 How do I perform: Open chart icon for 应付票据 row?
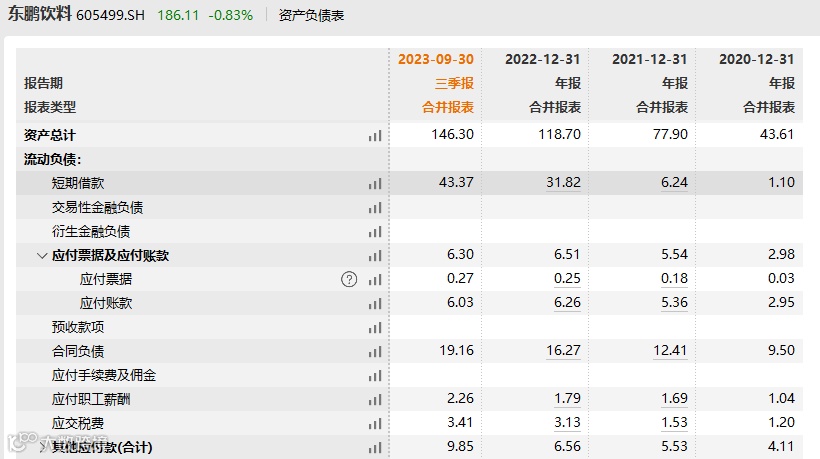375,280
